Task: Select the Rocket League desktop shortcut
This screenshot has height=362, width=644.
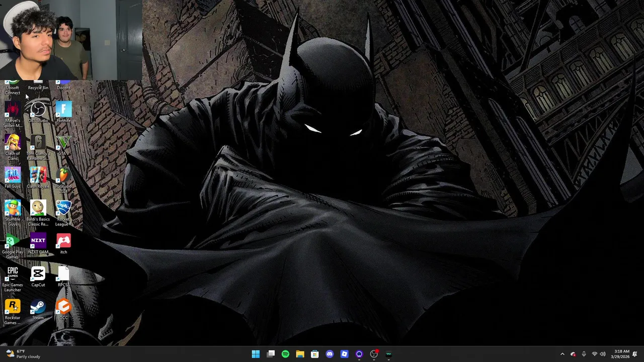Action: [x=63, y=213]
